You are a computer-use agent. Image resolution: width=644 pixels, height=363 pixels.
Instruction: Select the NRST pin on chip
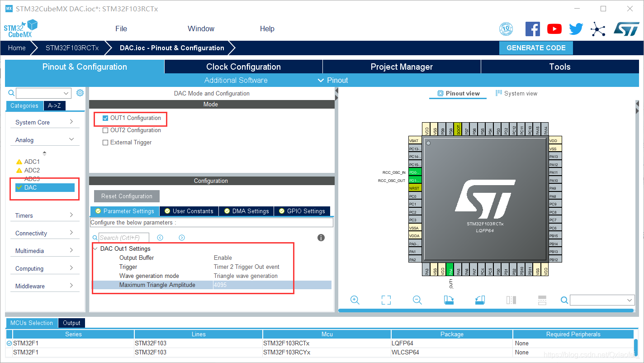[415, 188]
